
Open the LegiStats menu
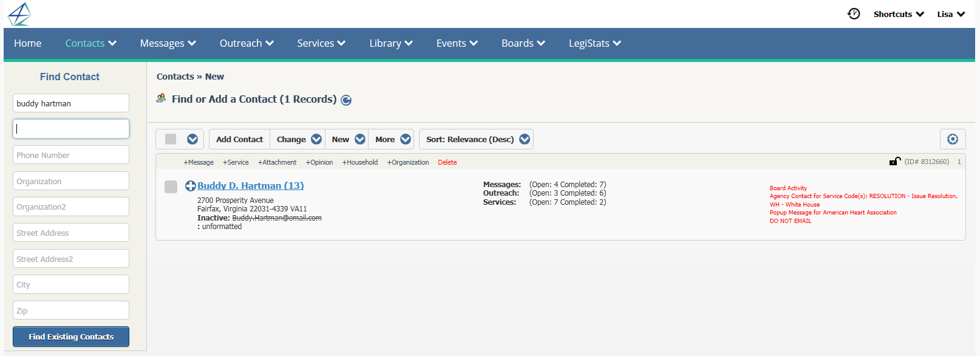click(594, 43)
